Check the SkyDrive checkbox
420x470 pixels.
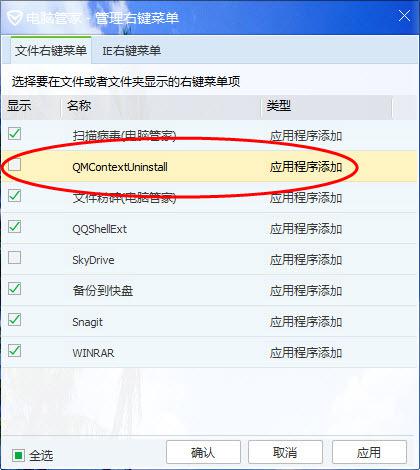[15, 258]
